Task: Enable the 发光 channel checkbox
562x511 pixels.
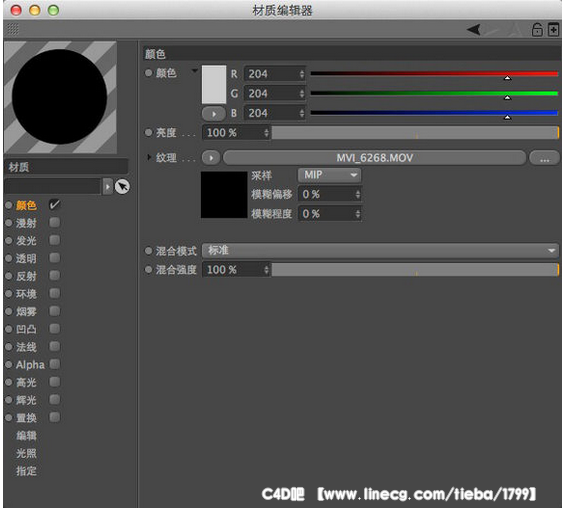Action: pos(54,240)
